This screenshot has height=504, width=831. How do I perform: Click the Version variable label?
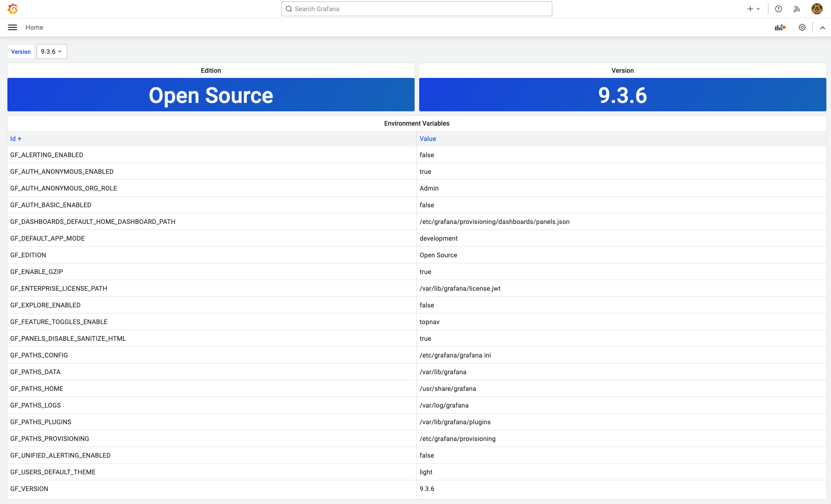pyautogui.click(x=21, y=51)
